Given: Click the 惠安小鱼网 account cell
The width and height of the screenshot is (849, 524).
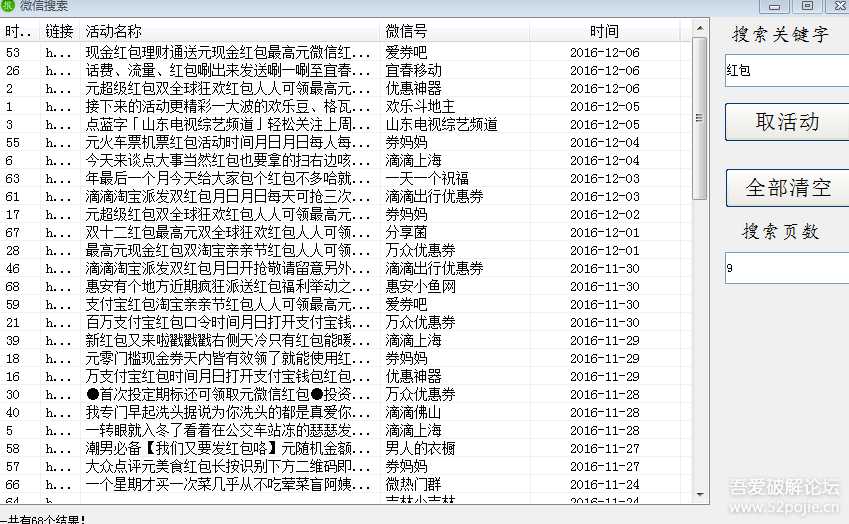Looking at the screenshot, I should (421, 286).
